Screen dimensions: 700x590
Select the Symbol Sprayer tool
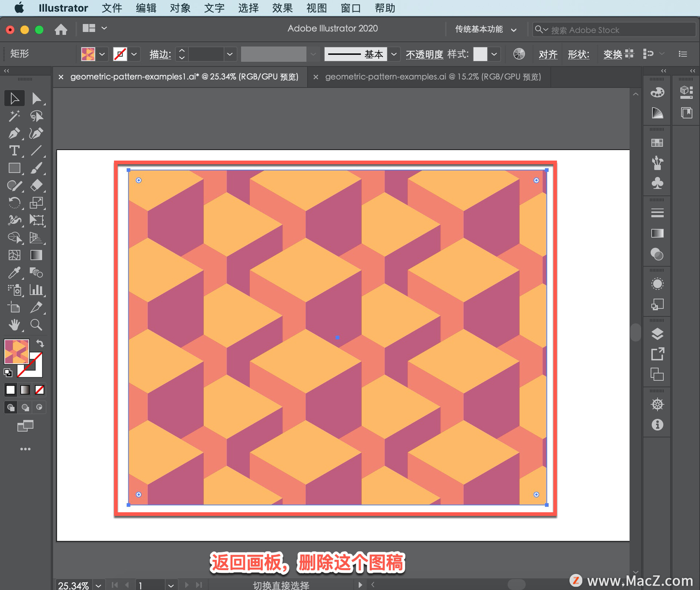[15, 290]
